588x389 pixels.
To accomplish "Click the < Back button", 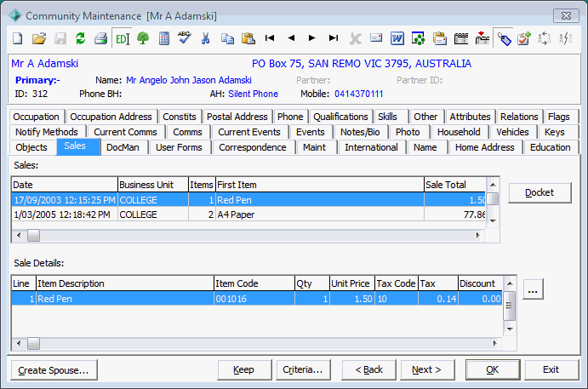I will tap(368, 370).
